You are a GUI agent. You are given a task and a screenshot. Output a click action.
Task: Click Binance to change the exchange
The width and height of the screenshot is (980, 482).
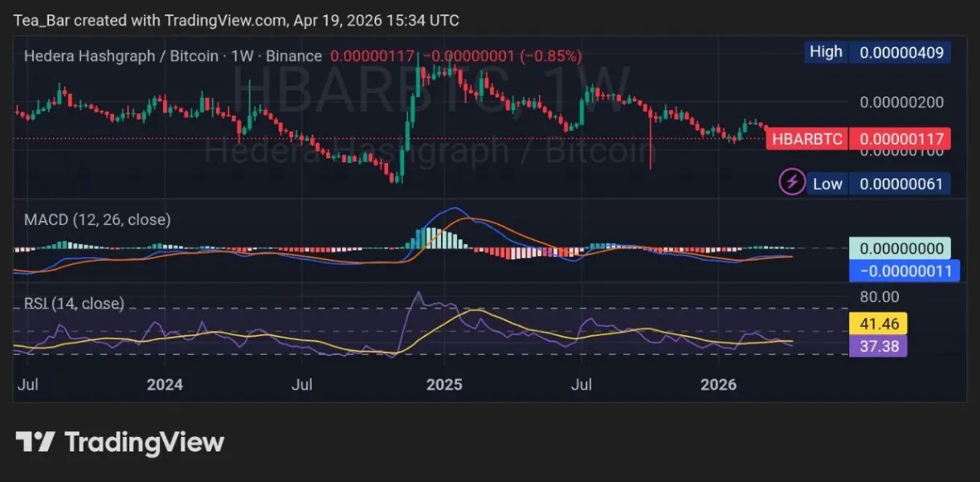click(x=293, y=55)
